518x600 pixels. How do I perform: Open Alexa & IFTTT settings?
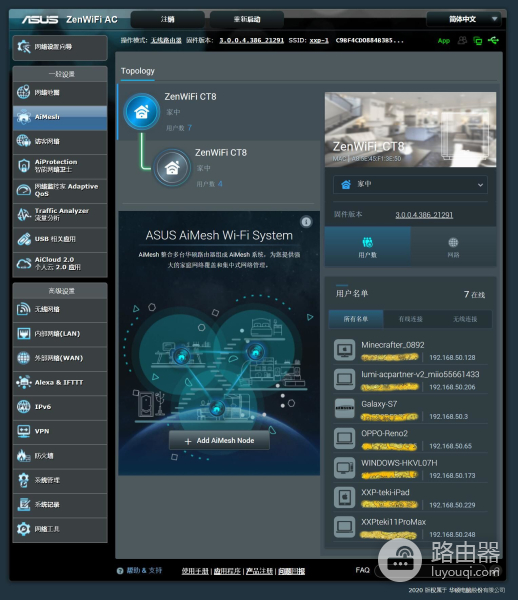(x=60, y=383)
